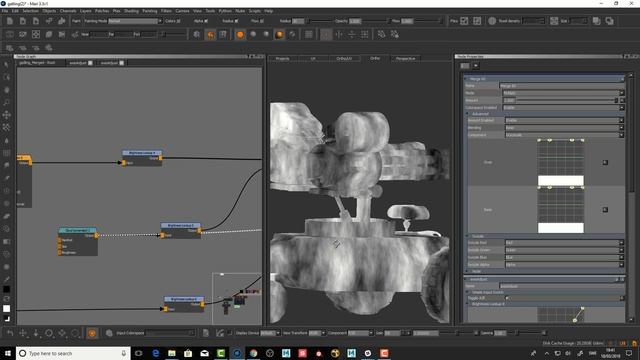
Task: Open the Windows Store taskbar icon
Action: (x=188, y=353)
